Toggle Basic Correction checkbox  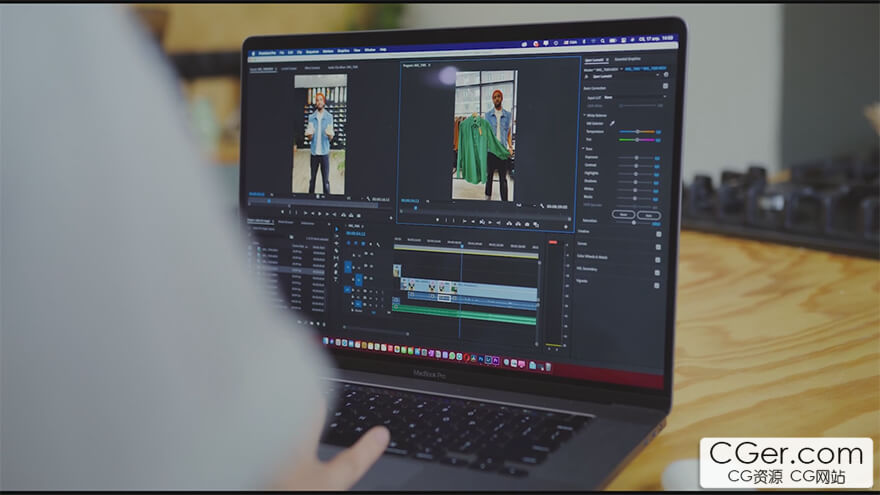[666, 86]
